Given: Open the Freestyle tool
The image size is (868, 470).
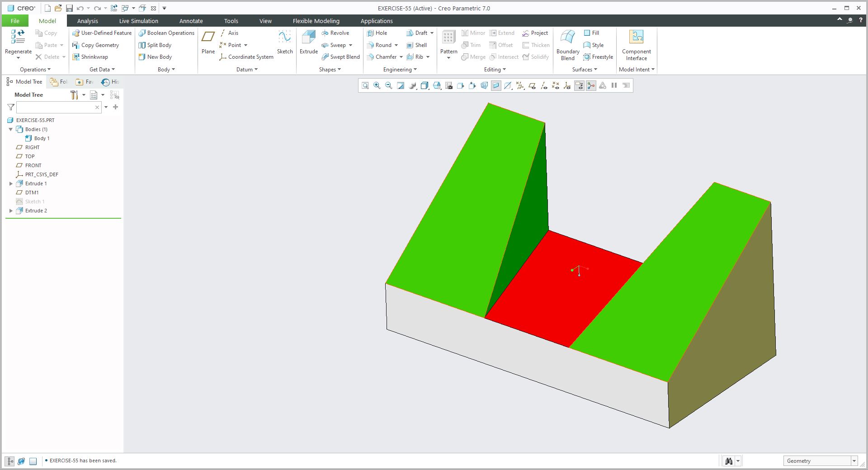Looking at the screenshot, I should pyautogui.click(x=598, y=57).
